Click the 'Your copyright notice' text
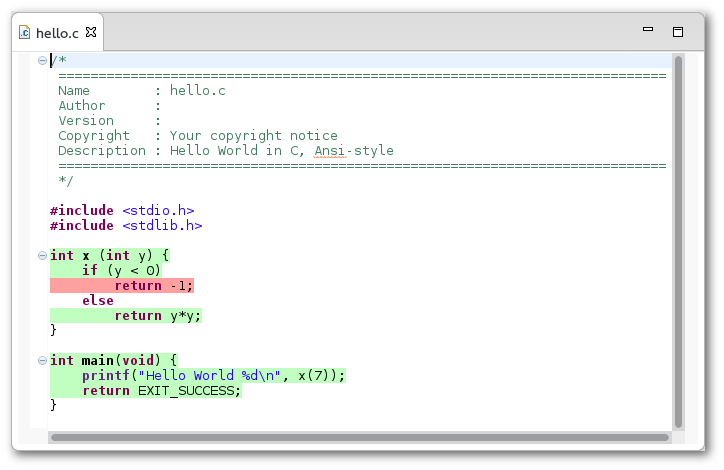This screenshot has width=724, height=470. pyautogui.click(x=253, y=136)
